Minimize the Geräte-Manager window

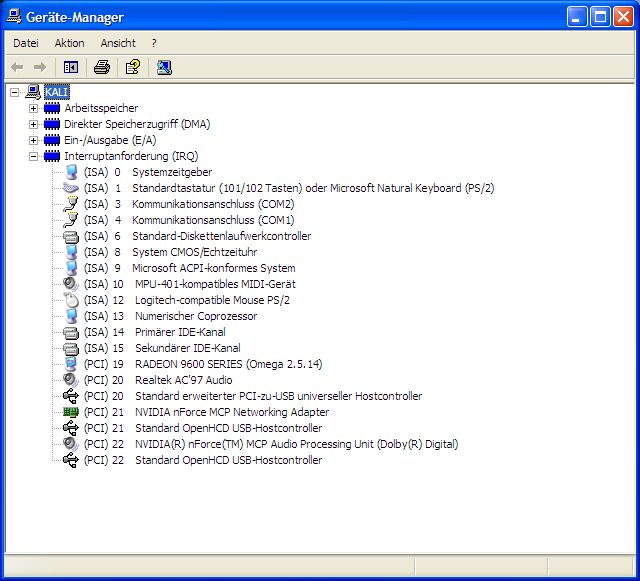pos(577,17)
